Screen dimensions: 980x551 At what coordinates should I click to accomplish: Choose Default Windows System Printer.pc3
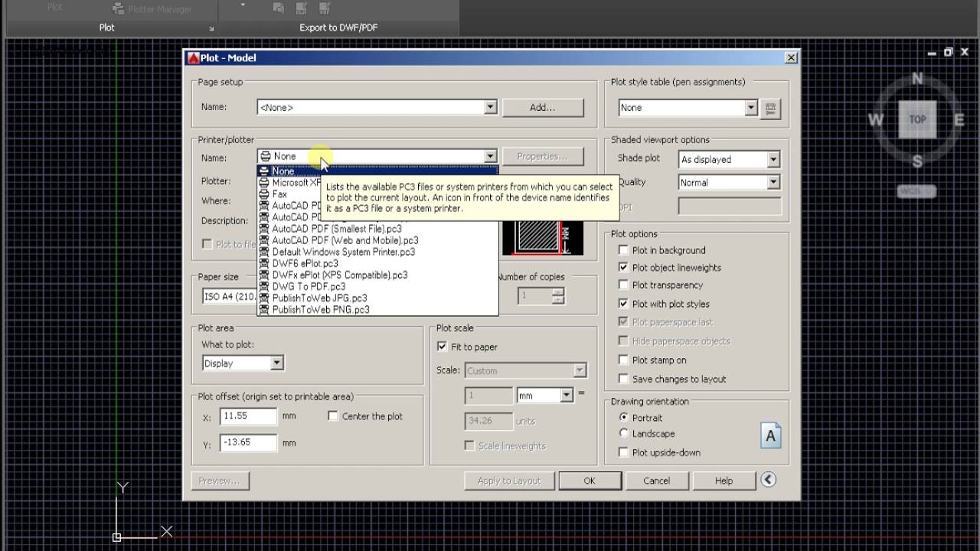(377, 252)
